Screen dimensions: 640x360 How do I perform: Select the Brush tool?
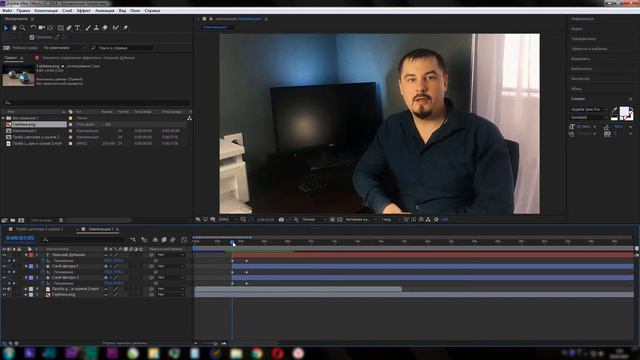point(88,28)
